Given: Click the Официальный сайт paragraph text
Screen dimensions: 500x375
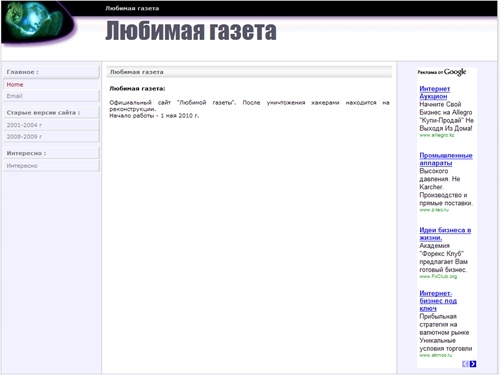Looking at the screenshot, I should click(249, 106).
